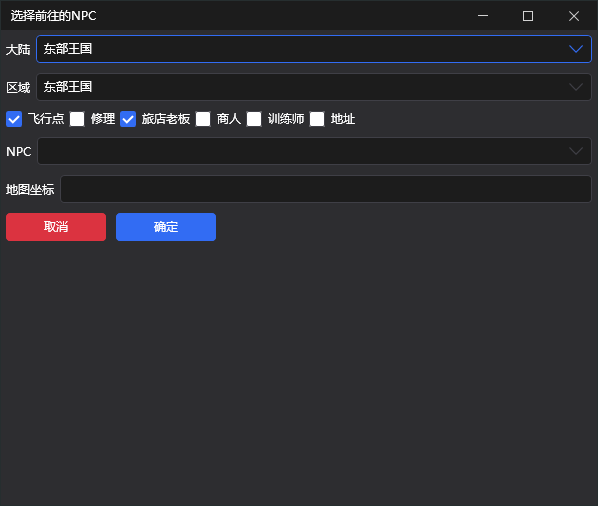Expand the NPC dropdown chevron

[x=576, y=151]
